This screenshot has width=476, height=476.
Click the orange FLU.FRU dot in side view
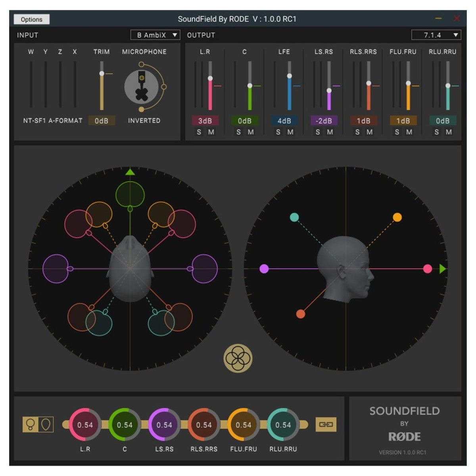pyautogui.click(x=397, y=217)
